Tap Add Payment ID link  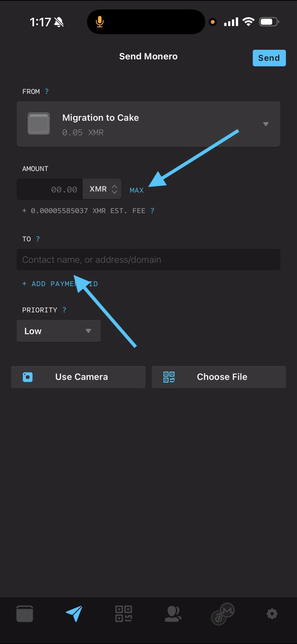[60, 284]
